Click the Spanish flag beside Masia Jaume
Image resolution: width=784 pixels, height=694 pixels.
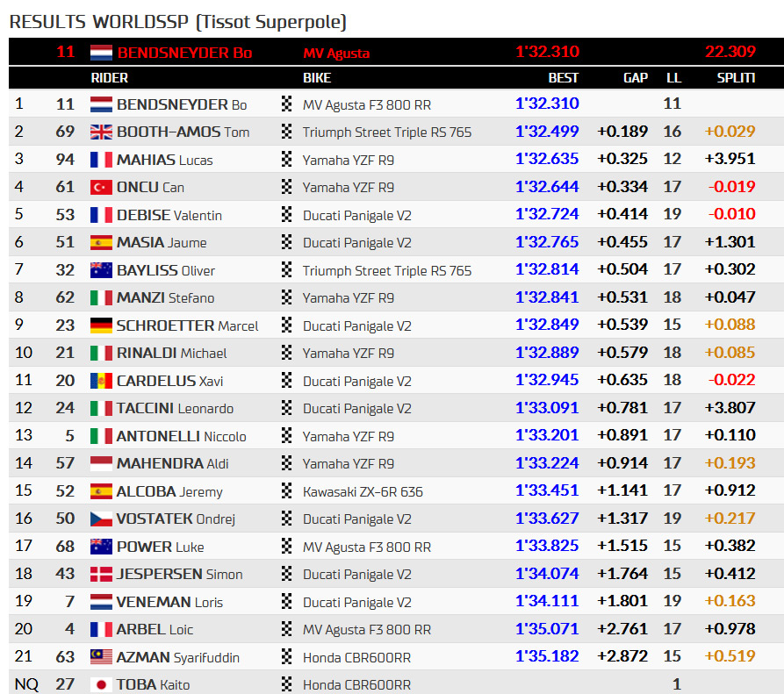(101, 243)
